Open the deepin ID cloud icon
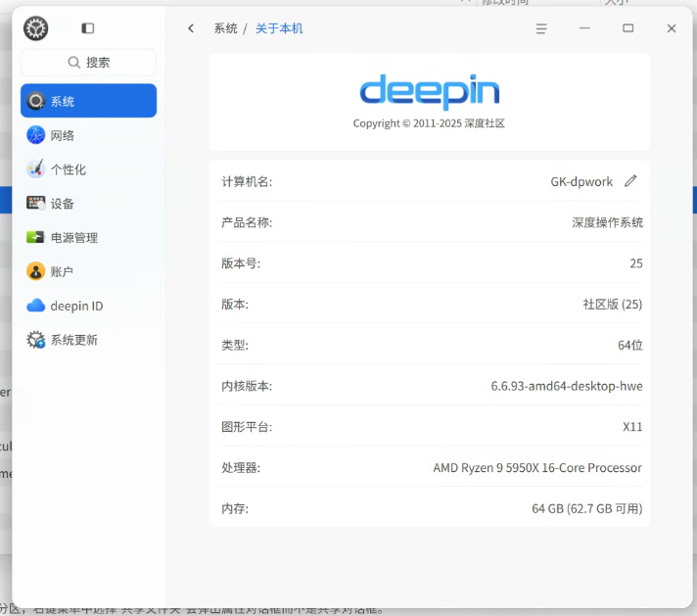This screenshot has width=697, height=616. 35,306
